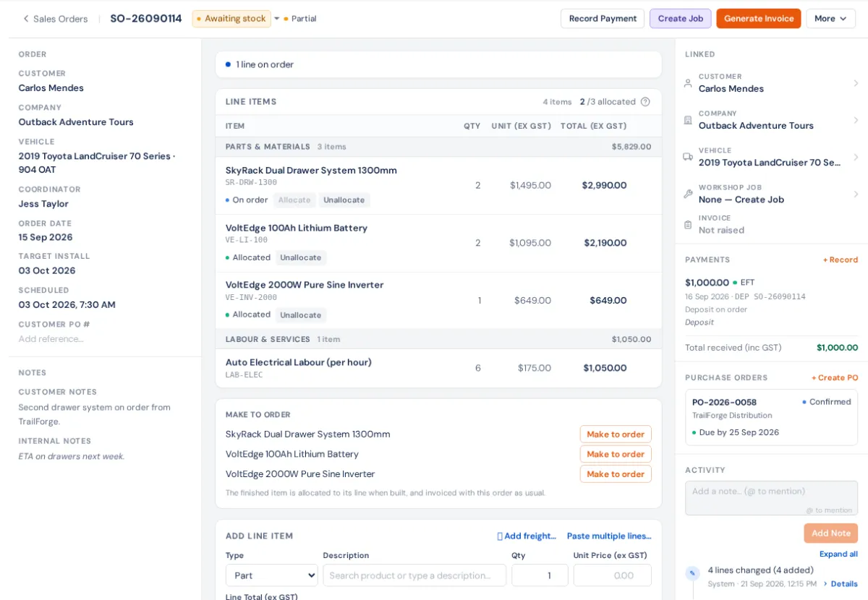Click the allocation help question mark icon
The image size is (868, 600).
click(x=645, y=102)
